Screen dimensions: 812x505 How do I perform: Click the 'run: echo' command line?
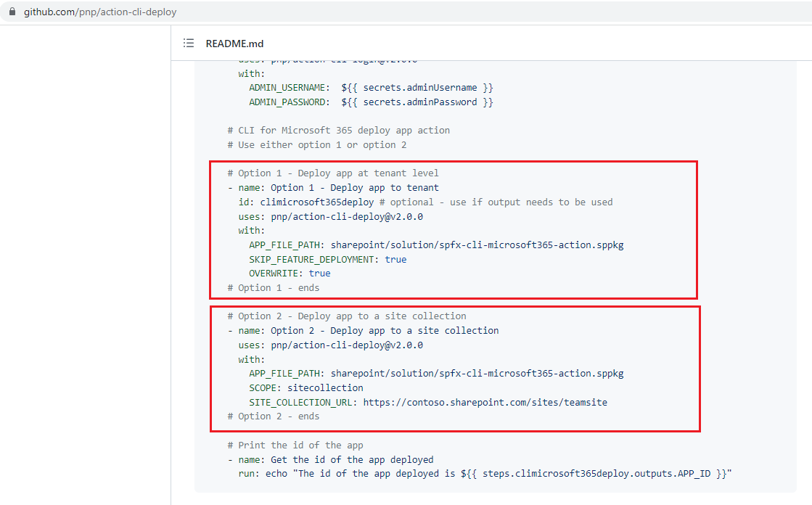pos(484,474)
